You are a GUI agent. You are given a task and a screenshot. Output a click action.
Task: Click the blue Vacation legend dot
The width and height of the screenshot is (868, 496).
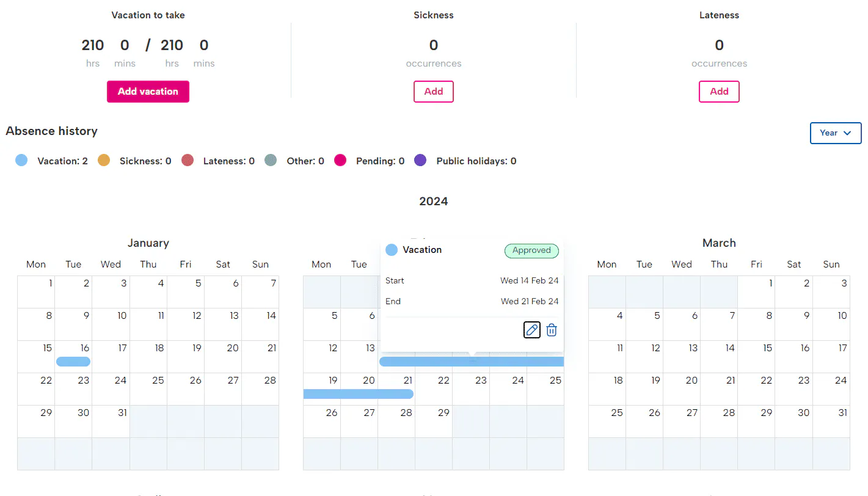[21, 161]
